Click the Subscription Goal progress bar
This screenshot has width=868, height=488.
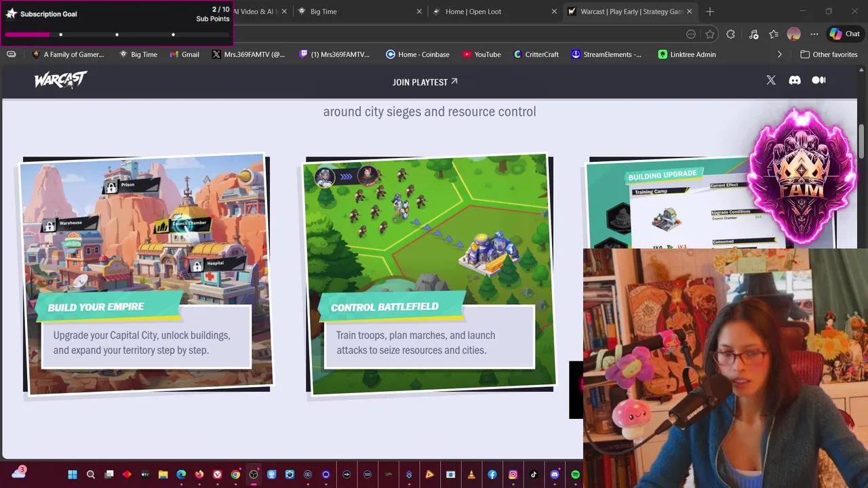coord(117,35)
